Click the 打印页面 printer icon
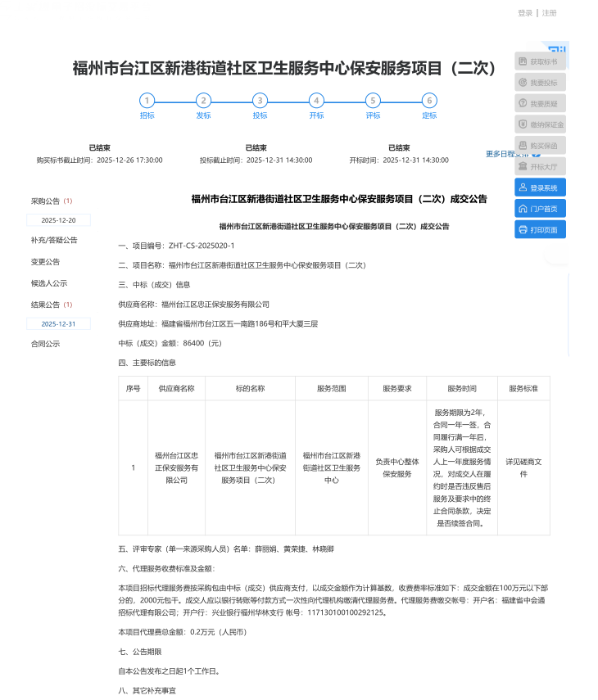The height and width of the screenshot is (700, 598). pyautogui.click(x=523, y=230)
